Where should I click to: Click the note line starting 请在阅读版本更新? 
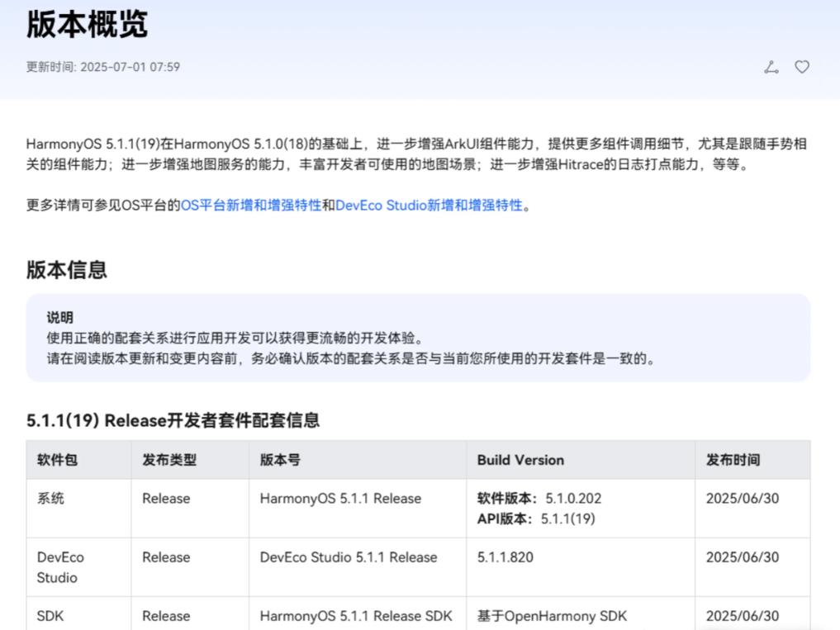pyautogui.click(x=352, y=358)
